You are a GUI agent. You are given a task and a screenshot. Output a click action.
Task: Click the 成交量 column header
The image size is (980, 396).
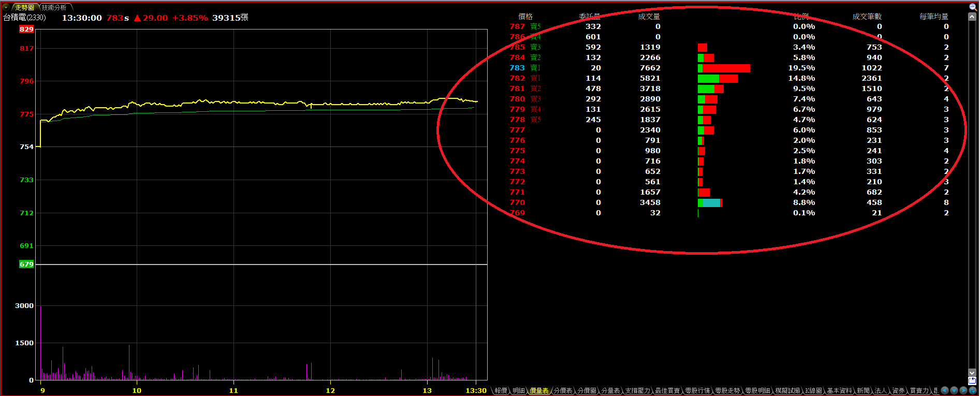[x=649, y=17]
